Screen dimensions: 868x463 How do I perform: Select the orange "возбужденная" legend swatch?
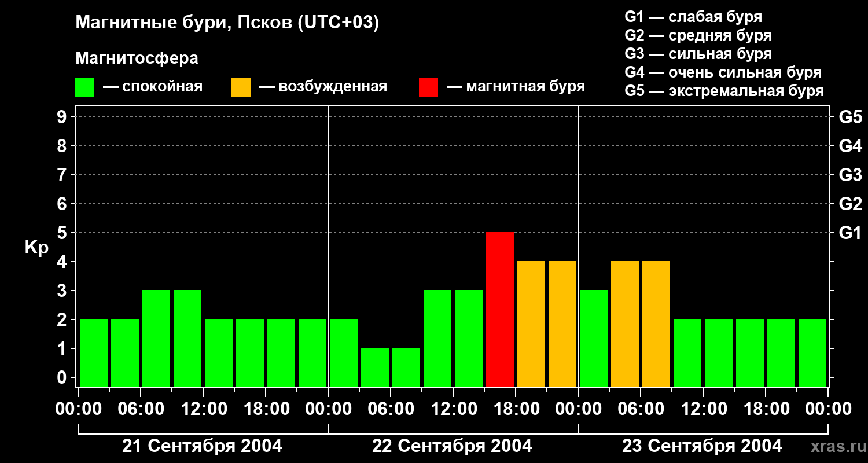pyautogui.click(x=241, y=87)
